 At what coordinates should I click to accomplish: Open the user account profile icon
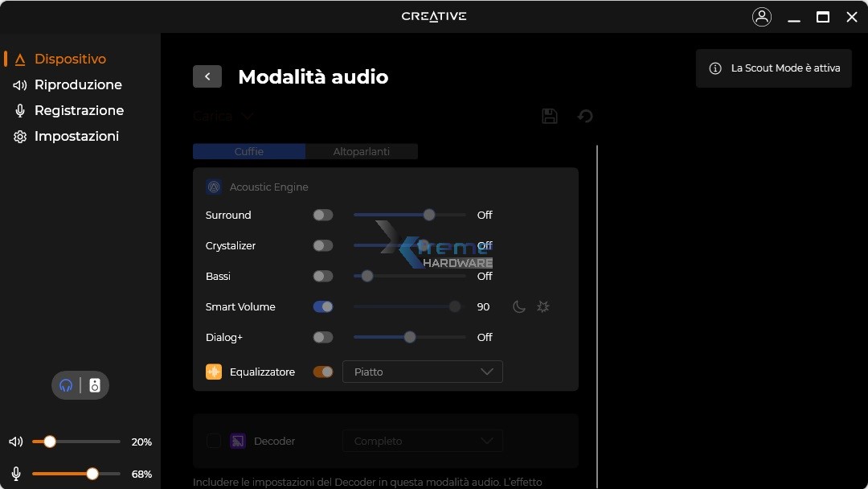click(761, 17)
